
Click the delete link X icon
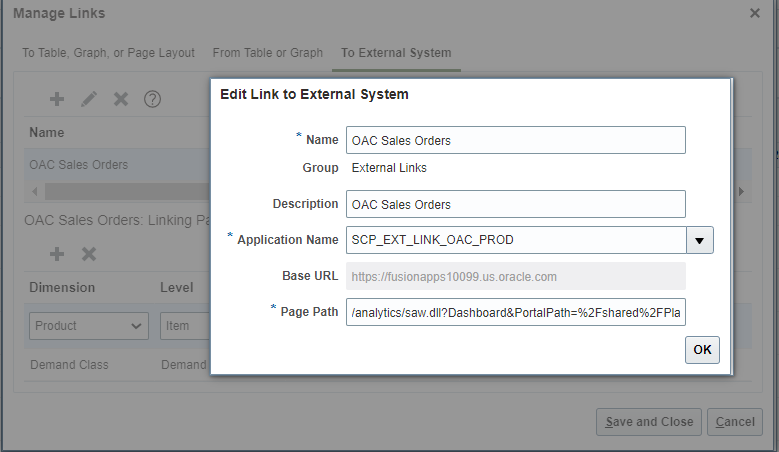(121, 99)
